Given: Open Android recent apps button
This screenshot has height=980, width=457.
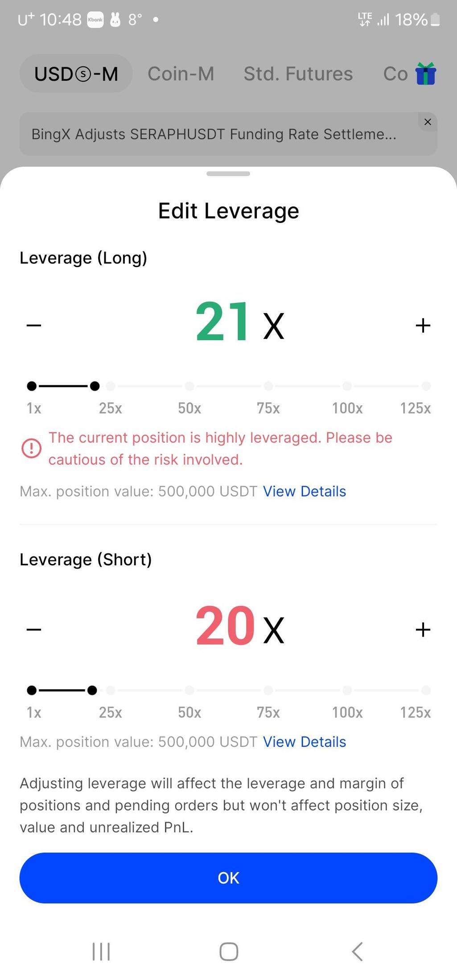Looking at the screenshot, I should point(101,951).
